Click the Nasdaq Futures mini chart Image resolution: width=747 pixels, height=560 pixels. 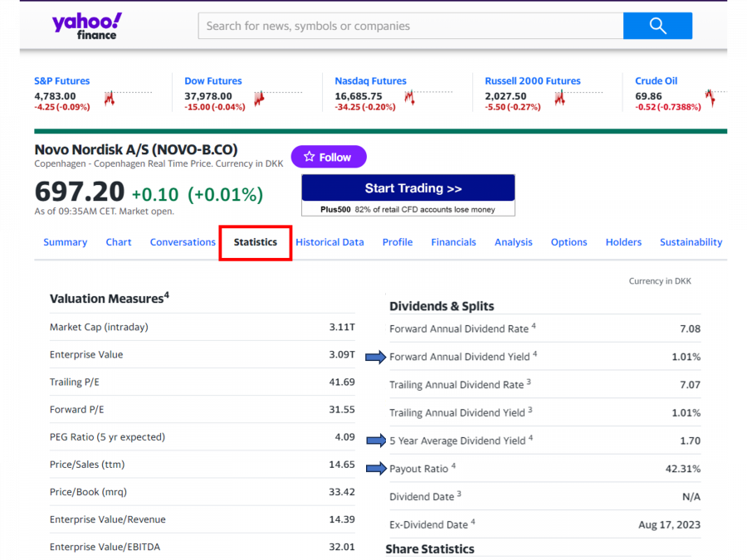tap(427, 98)
